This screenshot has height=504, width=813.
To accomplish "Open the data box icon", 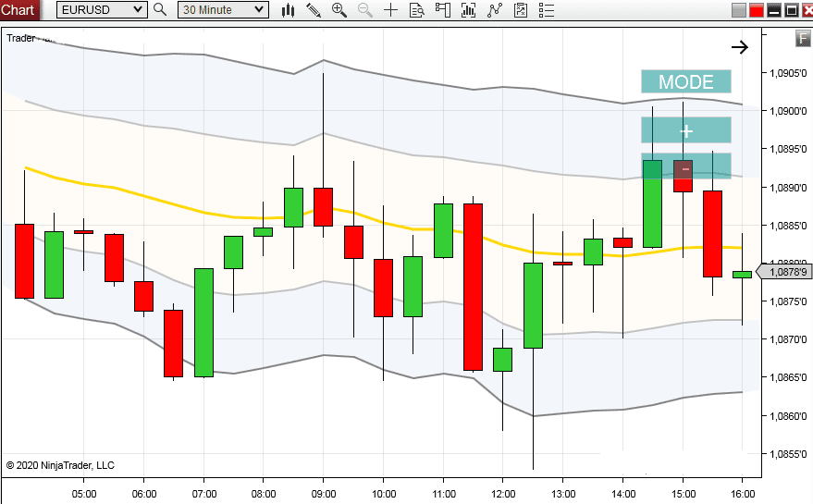I will (x=417, y=10).
